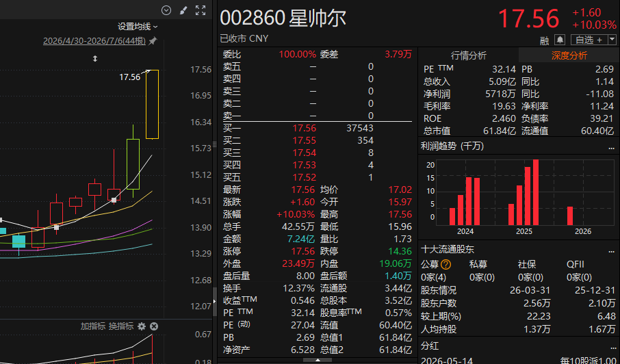Viewport: 620px width, 364px height.
Task: Open the dropdown arrow next to 自选
Action: click(612, 40)
